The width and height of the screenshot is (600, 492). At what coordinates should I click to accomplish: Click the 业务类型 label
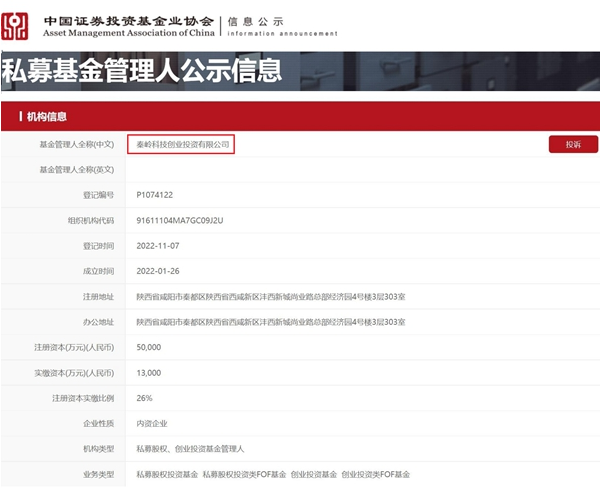[99, 474]
